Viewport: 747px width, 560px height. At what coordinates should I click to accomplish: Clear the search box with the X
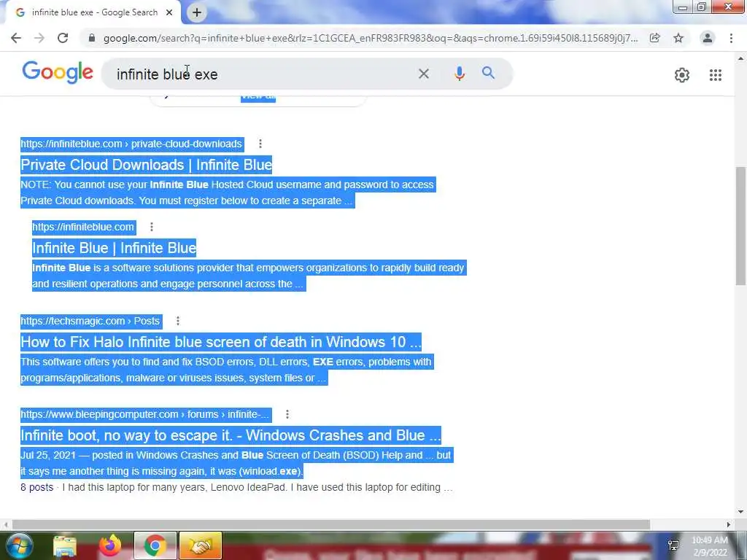(x=424, y=74)
